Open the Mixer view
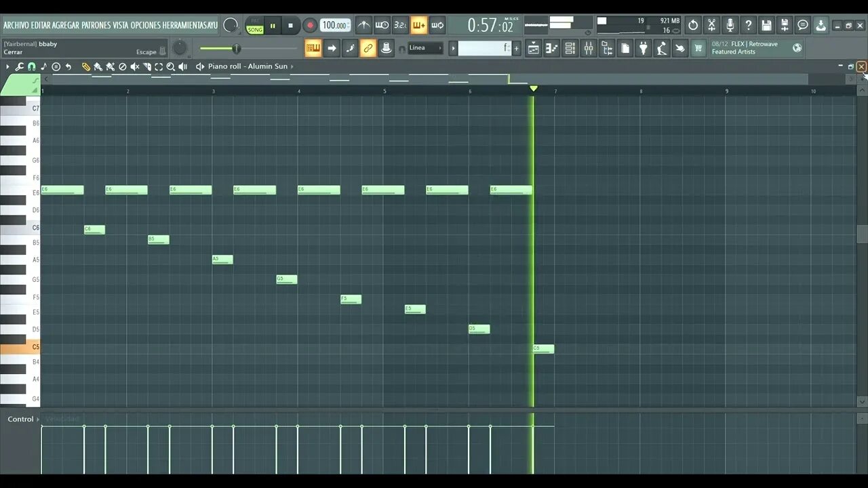 tap(589, 48)
